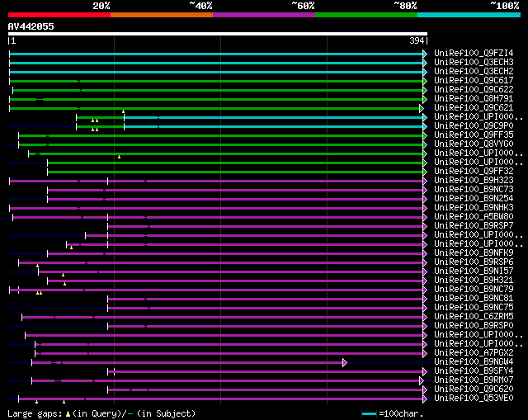Click the UniRef100_Q53VE0 label
This screenshot has width=528, height=420.
coord(474,398)
